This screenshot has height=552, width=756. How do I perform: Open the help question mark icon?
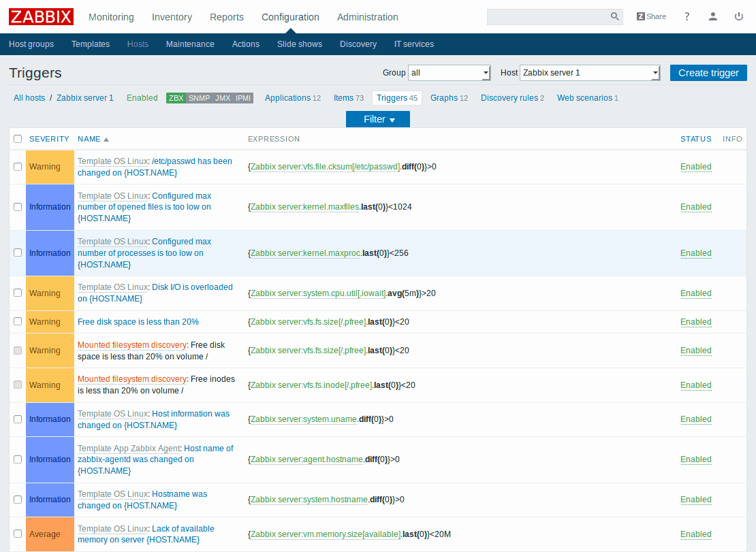click(687, 16)
